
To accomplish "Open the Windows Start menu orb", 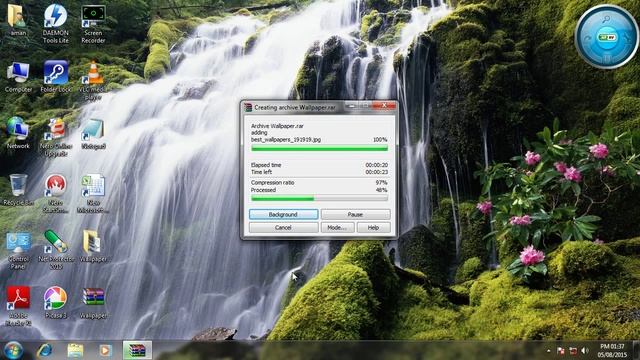I will 13,350.
